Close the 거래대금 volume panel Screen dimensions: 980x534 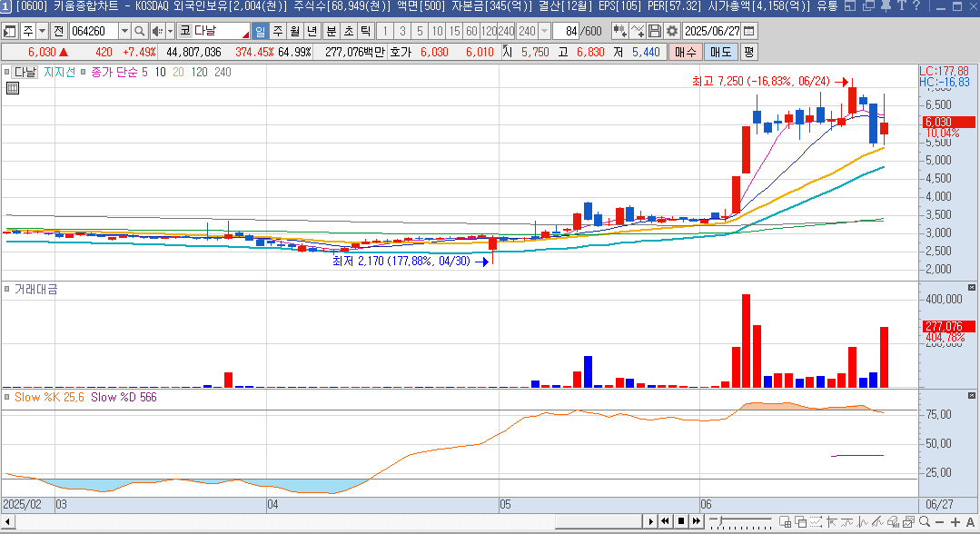click(971, 288)
